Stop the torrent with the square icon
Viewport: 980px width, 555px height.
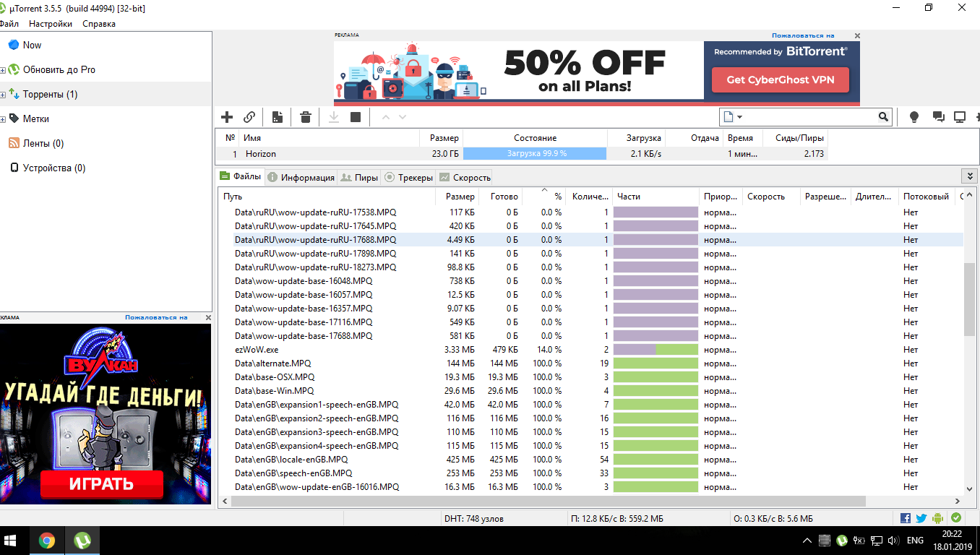click(356, 117)
